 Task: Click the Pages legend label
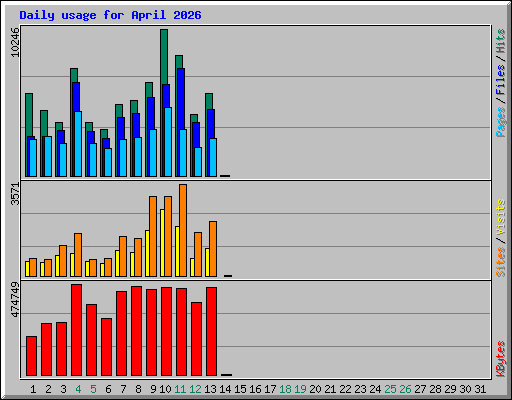click(x=501, y=122)
